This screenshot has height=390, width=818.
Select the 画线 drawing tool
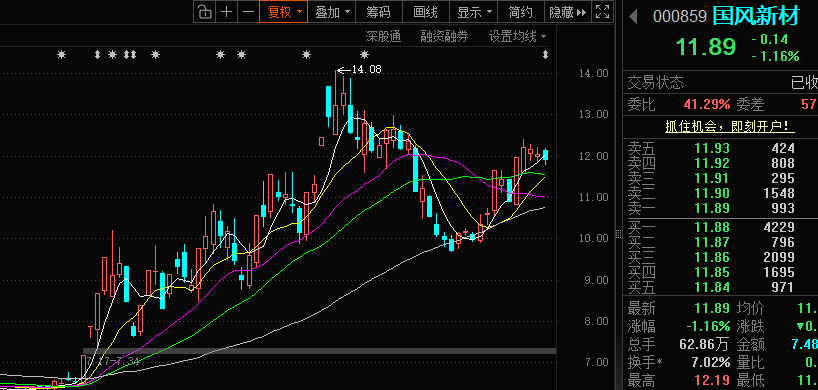425,12
